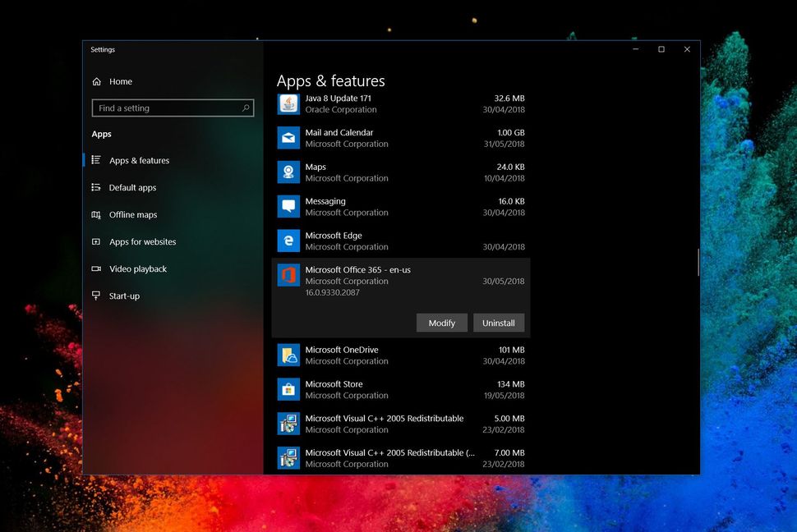Viewport: 797px width, 532px height.
Task: Click the Modify button for Office 365
Action: pos(441,323)
